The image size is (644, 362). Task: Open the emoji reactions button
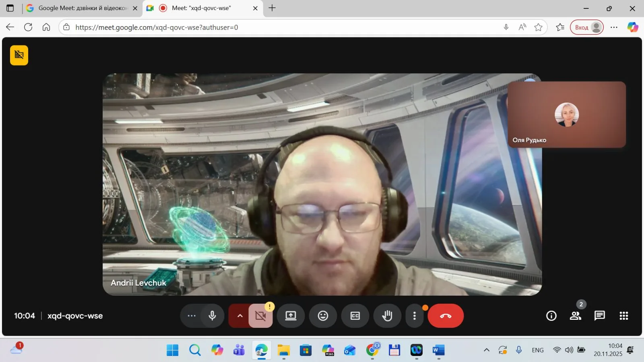coord(323,316)
